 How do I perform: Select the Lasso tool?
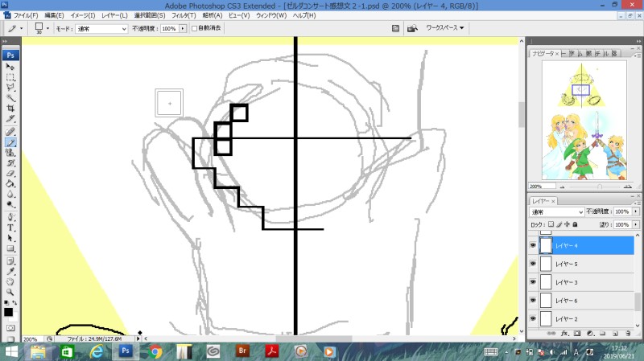coord(10,88)
